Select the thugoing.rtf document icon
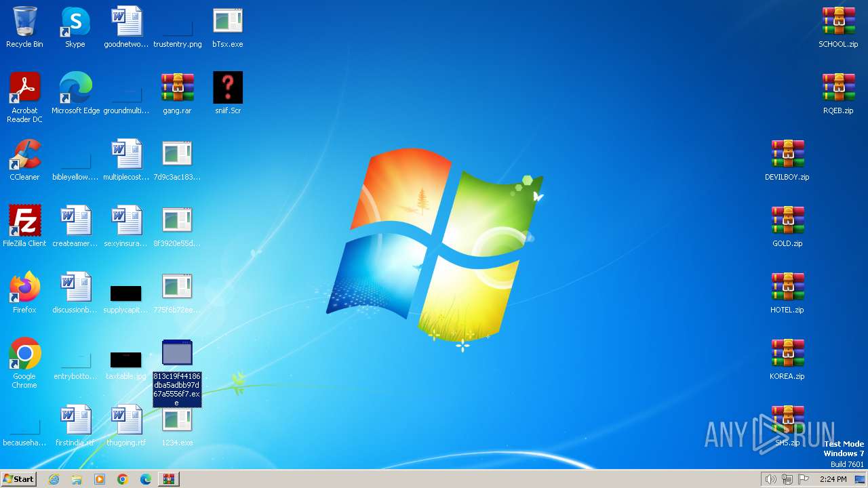The width and height of the screenshot is (868, 488). pos(126,420)
